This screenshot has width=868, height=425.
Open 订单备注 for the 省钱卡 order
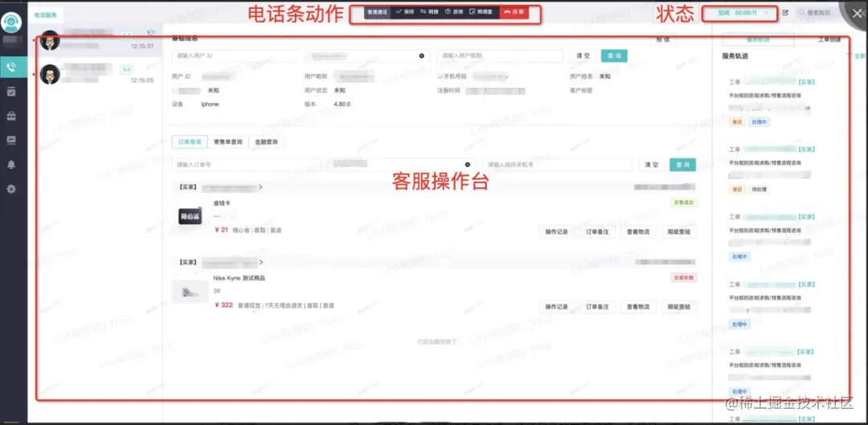[x=597, y=232]
